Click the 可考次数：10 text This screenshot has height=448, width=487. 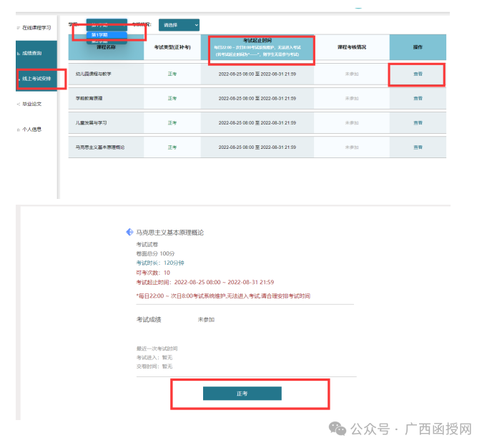pos(153,273)
